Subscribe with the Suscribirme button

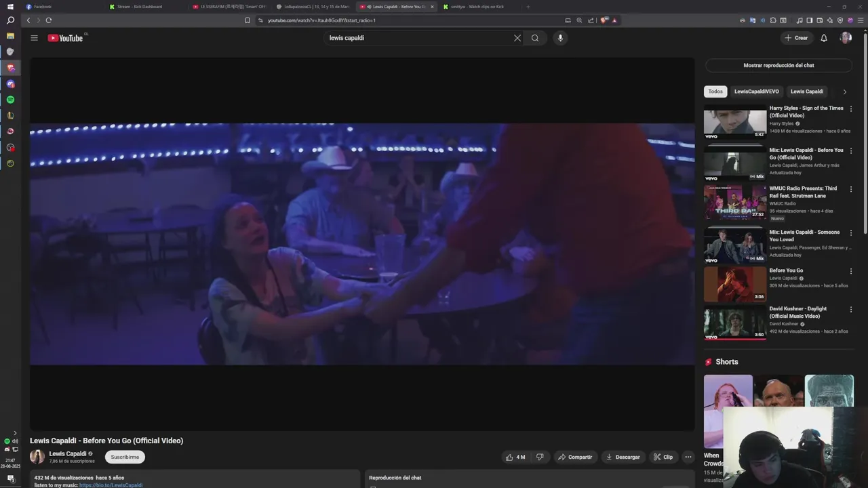click(125, 457)
